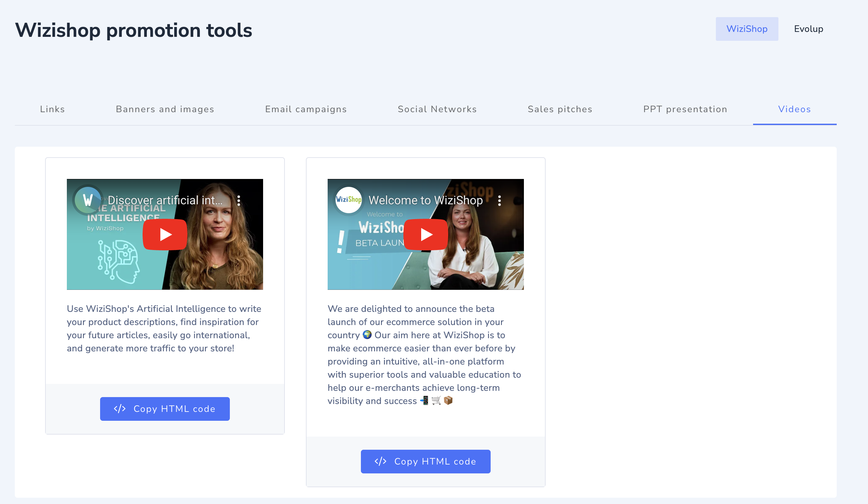Open the Banners and images tab
The width and height of the screenshot is (868, 504).
coord(165,109)
